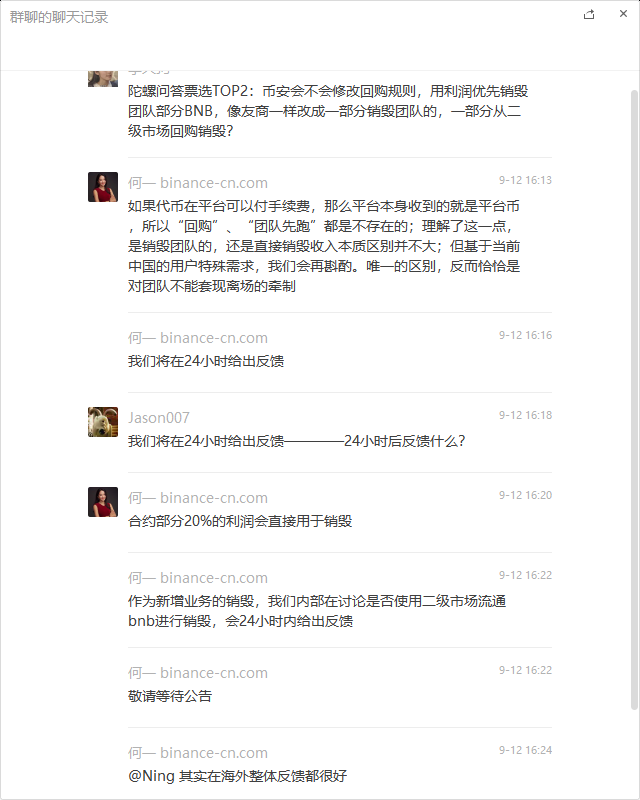Click the red-dress avatar at 16:13 message
640x800 pixels.
click(x=103, y=187)
